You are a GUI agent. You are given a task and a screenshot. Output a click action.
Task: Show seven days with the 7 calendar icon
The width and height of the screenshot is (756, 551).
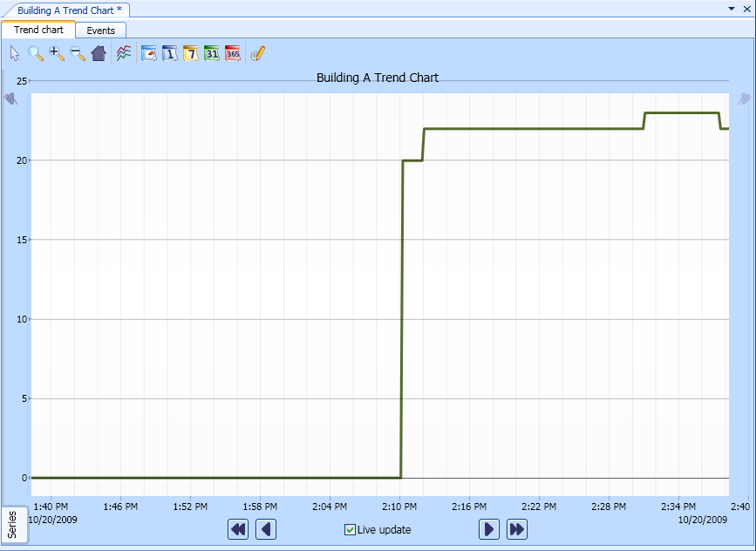coord(191,53)
